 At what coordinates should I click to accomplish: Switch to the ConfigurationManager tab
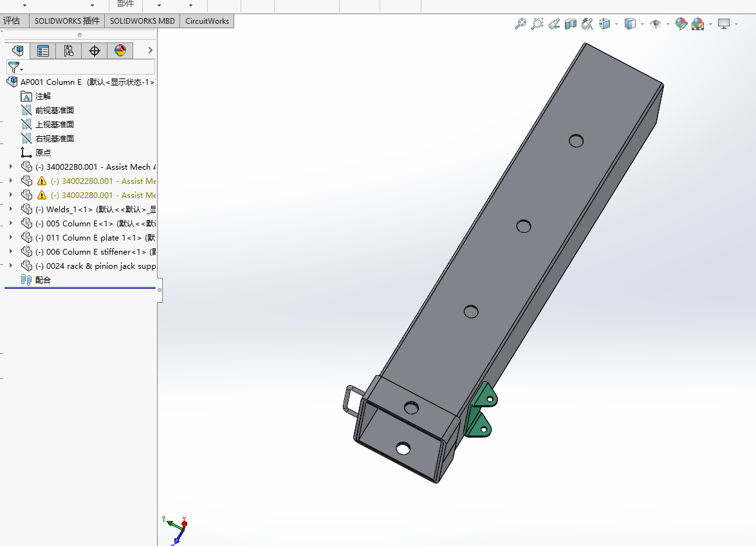68,51
